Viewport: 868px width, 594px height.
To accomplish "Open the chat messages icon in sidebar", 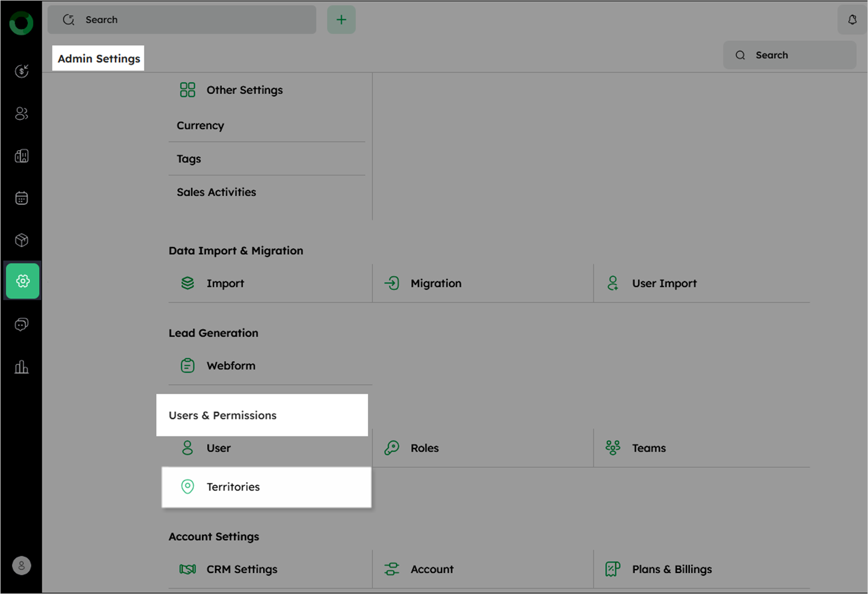I will 22,325.
